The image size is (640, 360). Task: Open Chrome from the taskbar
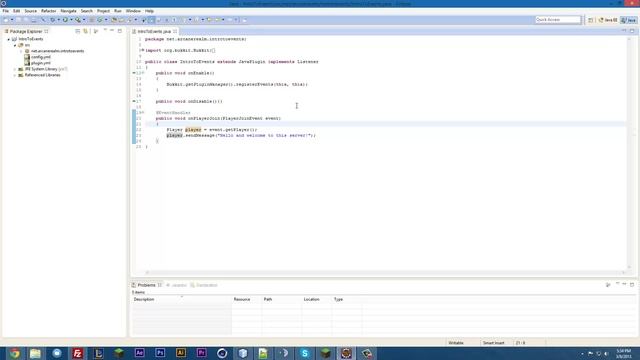tap(15, 353)
